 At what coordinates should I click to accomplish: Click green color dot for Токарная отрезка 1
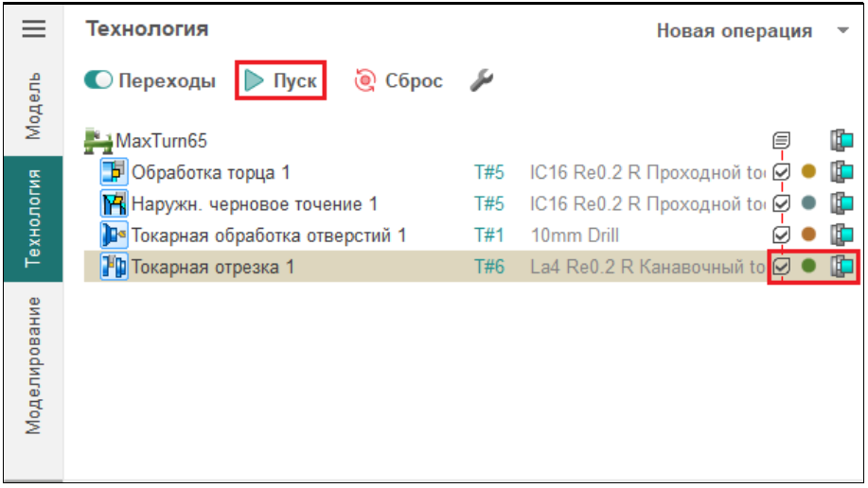pyautogui.click(x=808, y=267)
